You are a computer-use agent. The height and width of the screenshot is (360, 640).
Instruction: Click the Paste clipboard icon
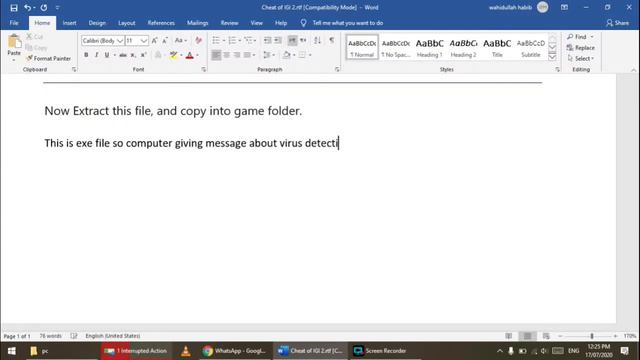pos(14,42)
